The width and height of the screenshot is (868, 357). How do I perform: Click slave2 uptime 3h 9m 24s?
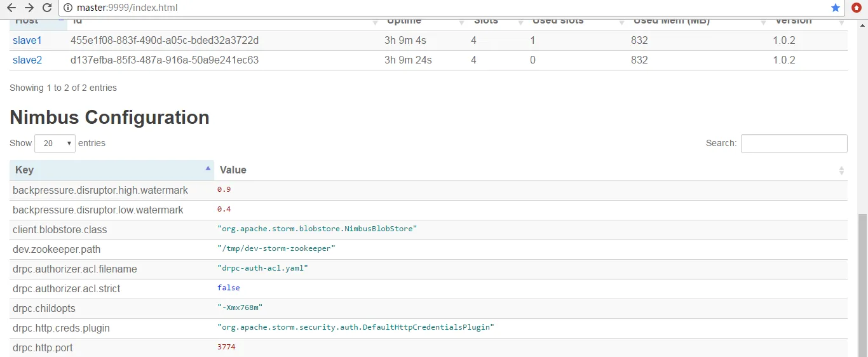(408, 60)
